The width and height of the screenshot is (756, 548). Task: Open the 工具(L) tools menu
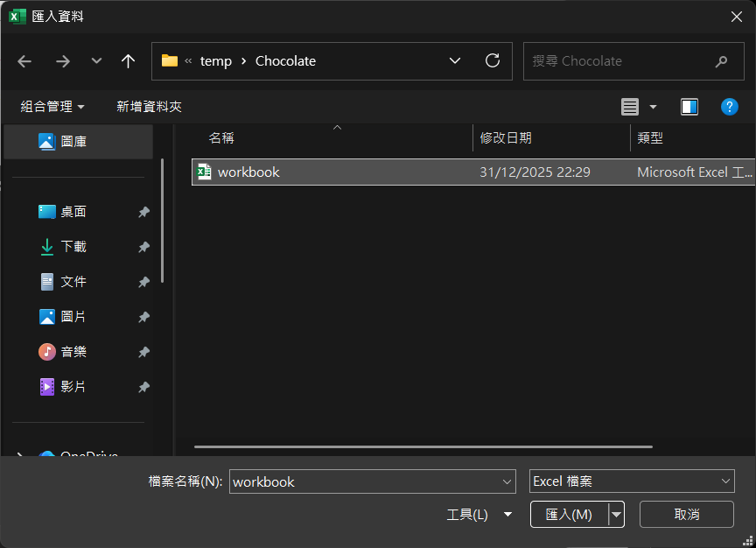tap(478, 515)
